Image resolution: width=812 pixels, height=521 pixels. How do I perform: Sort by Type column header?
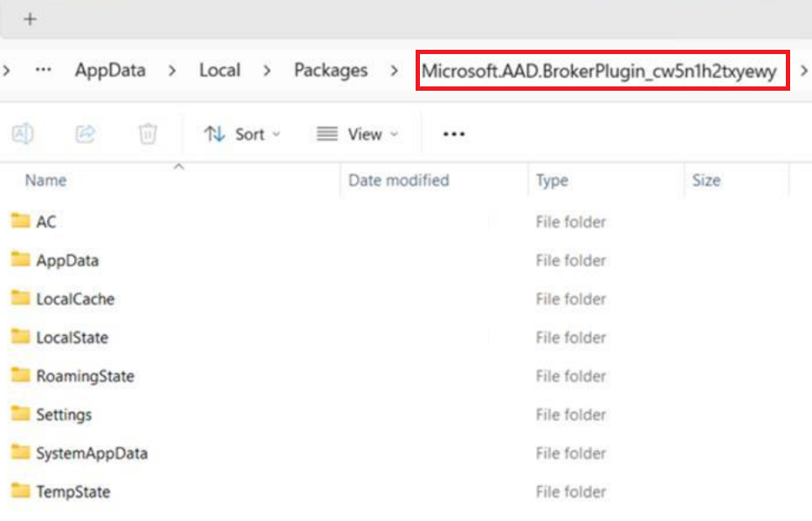(552, 180)
